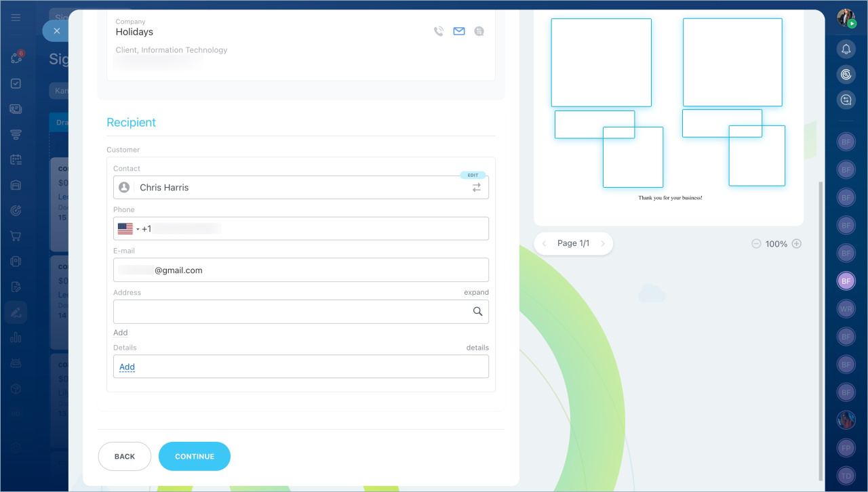
Task: Expand the Address field section
Action: pos(476,293)
